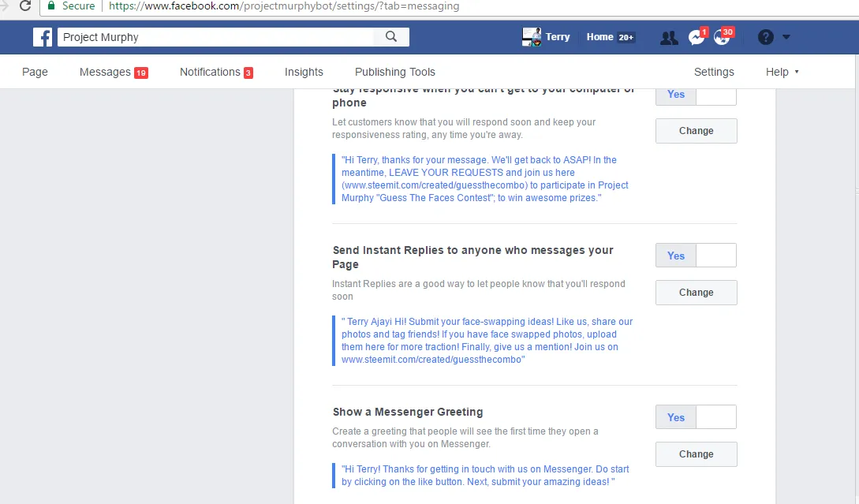
Task: Click the Facebook logo icon
Action: click(x=43, y=37)
